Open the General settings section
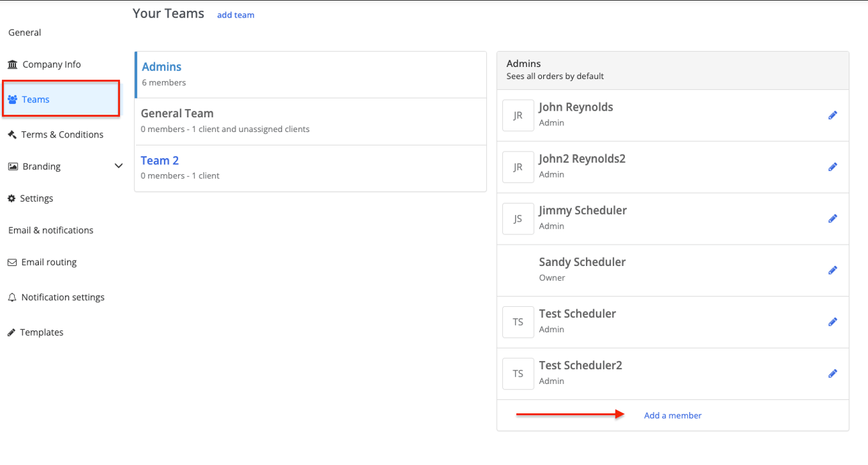Image resolution: width=868 pixels, height=465 pixels. click(x=24, y=32)
